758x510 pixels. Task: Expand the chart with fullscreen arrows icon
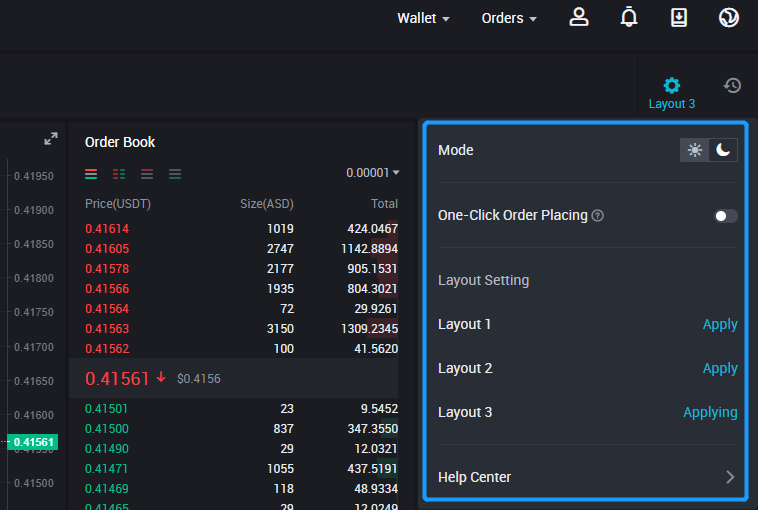click(x=51, y=140)
